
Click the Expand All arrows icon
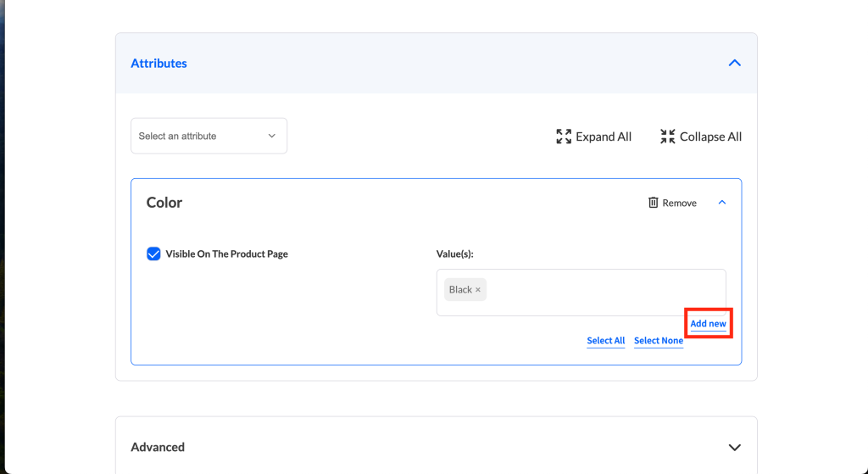pyautogui.click(x=563, y=137)
